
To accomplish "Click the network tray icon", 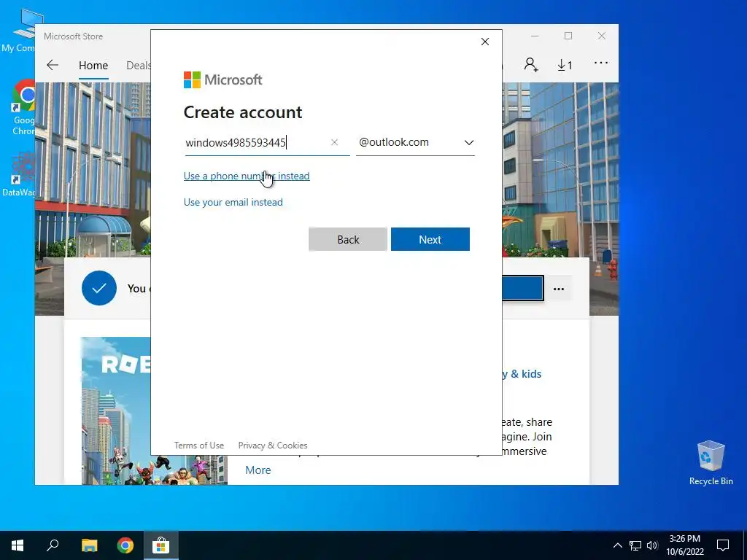I will (x=635, y=545).
